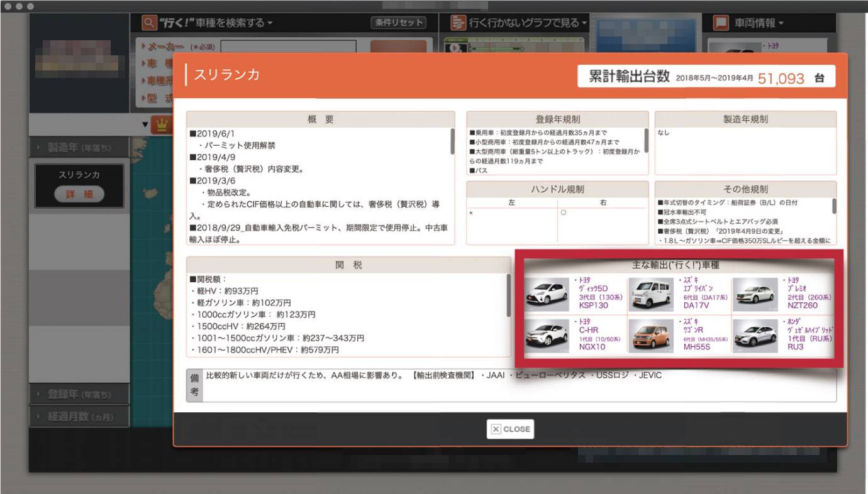Expand the 型式 search row

tap(157, 98)
